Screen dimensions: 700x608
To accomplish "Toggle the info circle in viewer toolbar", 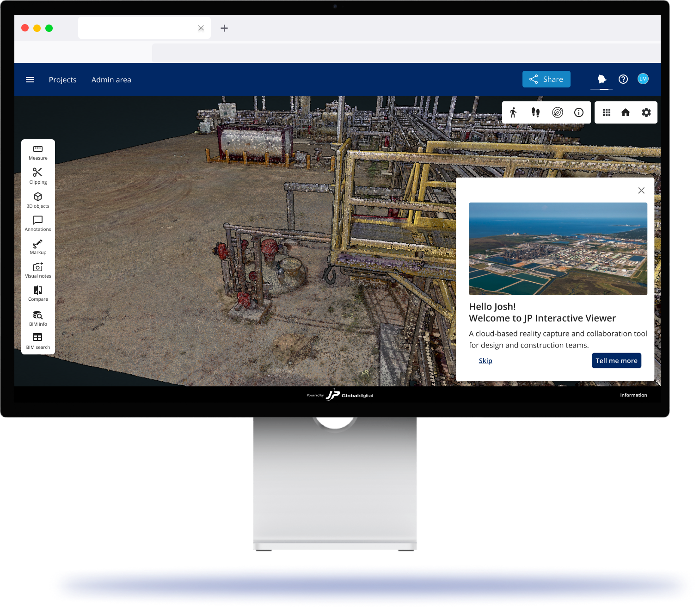I will pos(579,112).
